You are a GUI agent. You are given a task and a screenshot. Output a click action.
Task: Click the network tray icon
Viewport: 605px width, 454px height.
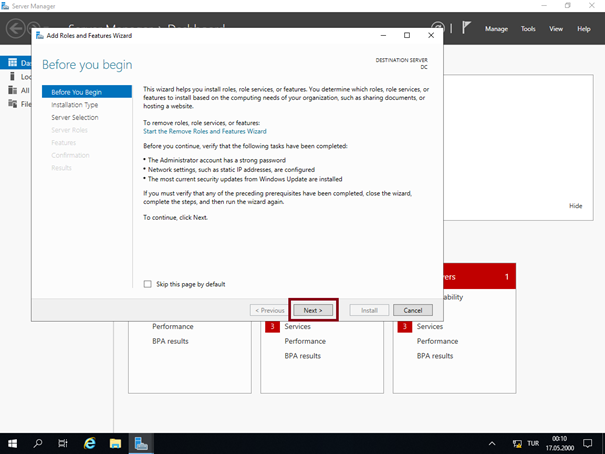(517, 444)
